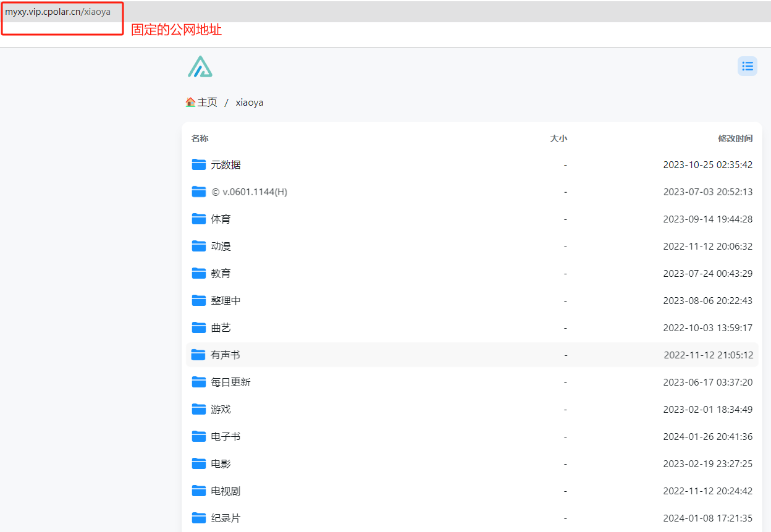Click folder icon of 每日更新

pos(199,382)
